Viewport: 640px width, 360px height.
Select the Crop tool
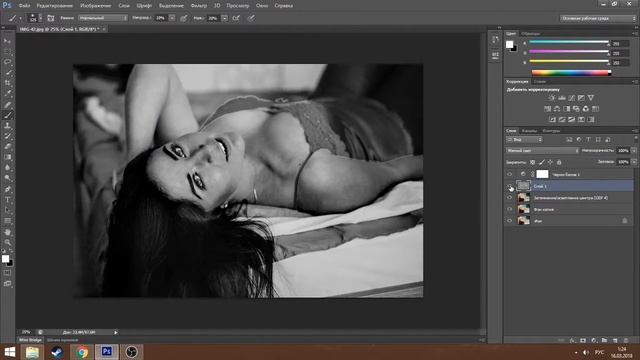coord(7,83)
